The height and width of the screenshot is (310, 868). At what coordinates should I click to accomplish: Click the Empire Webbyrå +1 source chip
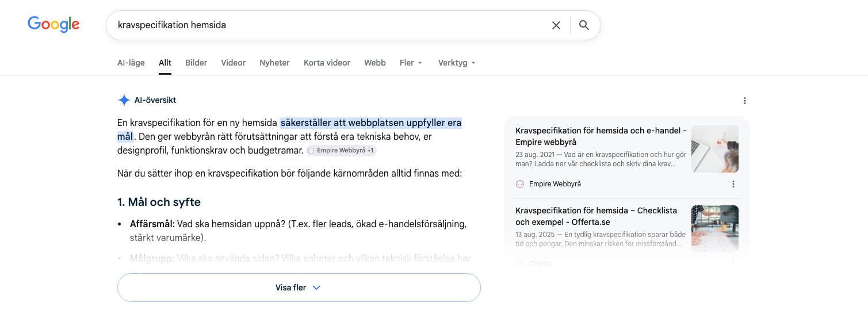pos(342,150)
